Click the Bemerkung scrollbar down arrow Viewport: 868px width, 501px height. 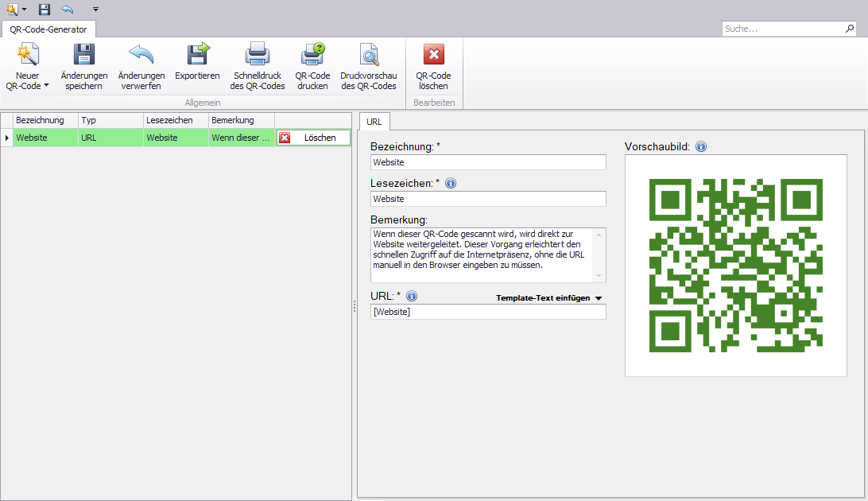click(599, 276)
